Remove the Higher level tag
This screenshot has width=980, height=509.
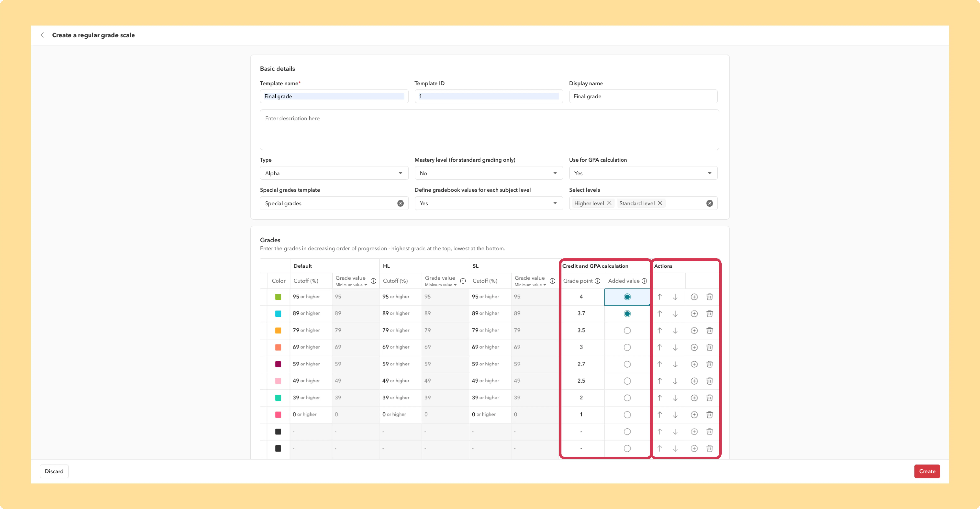coord(609,203)
